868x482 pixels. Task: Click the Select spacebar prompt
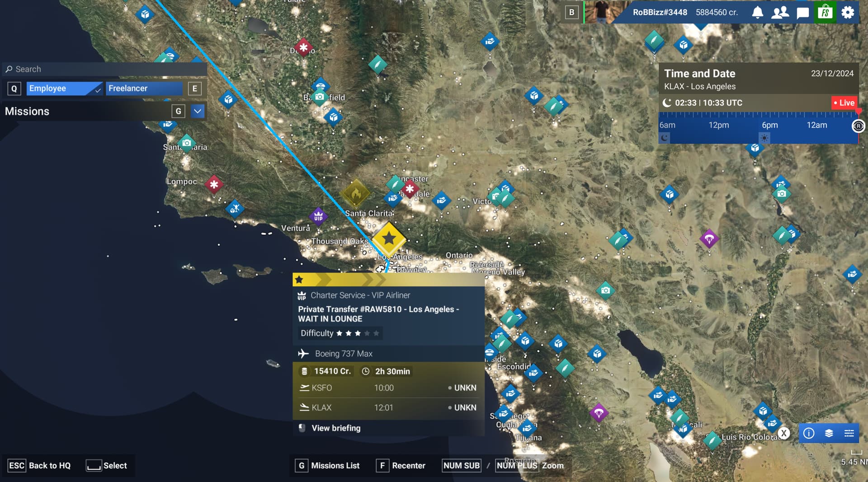(107, 466)
